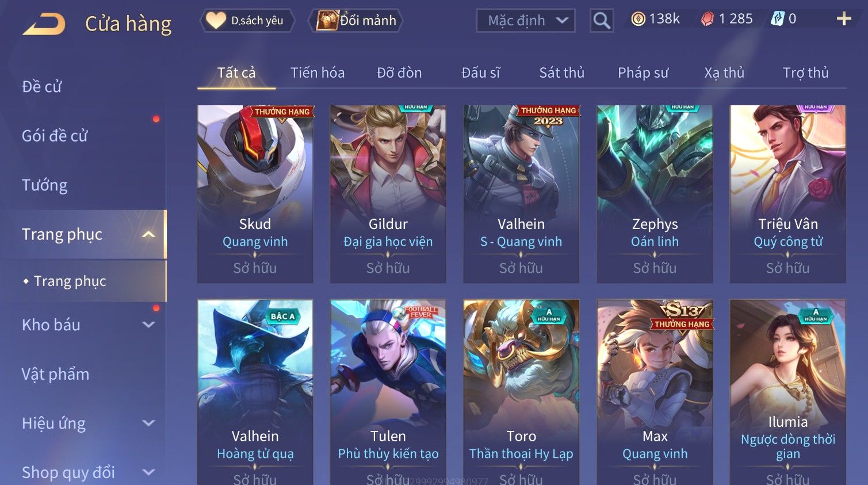This screenshot has height=485, width=868.
Task: Open the Mặc định sort dropdown
Action: pos(526,21)
